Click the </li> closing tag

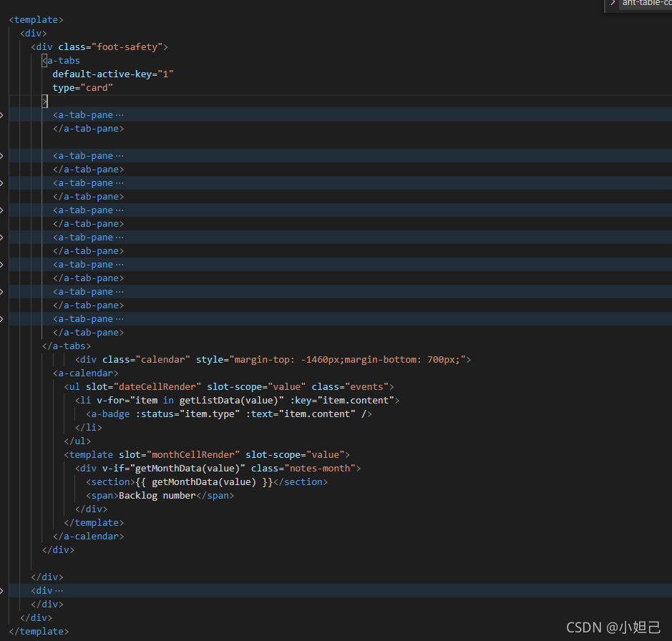click(x=88, y=427)
